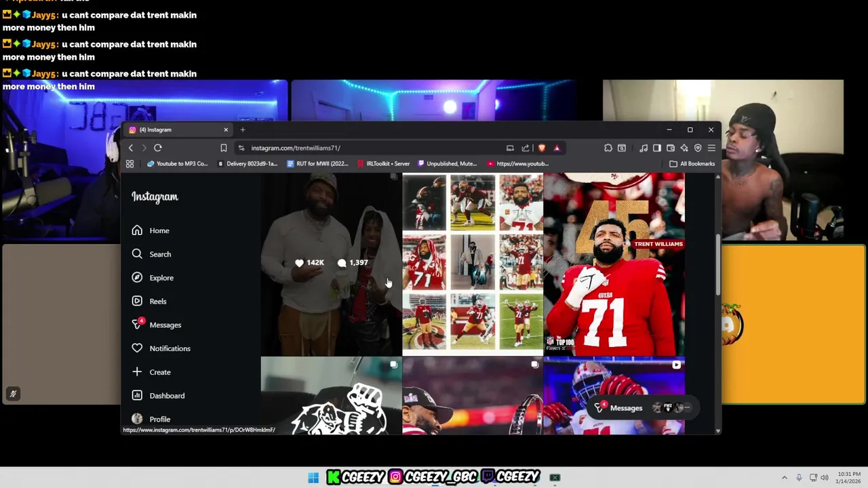Screen dimensions: 868x488
Task: Open the Brave Wallet icon
Action: (x=671, y=148)
